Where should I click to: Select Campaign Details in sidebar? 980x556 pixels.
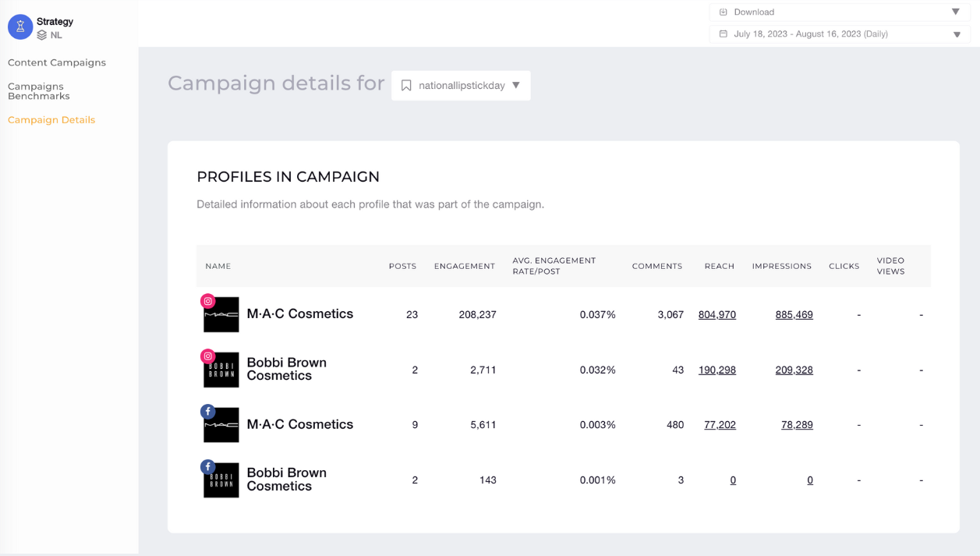pyautogui.click(x=51, y=120)
